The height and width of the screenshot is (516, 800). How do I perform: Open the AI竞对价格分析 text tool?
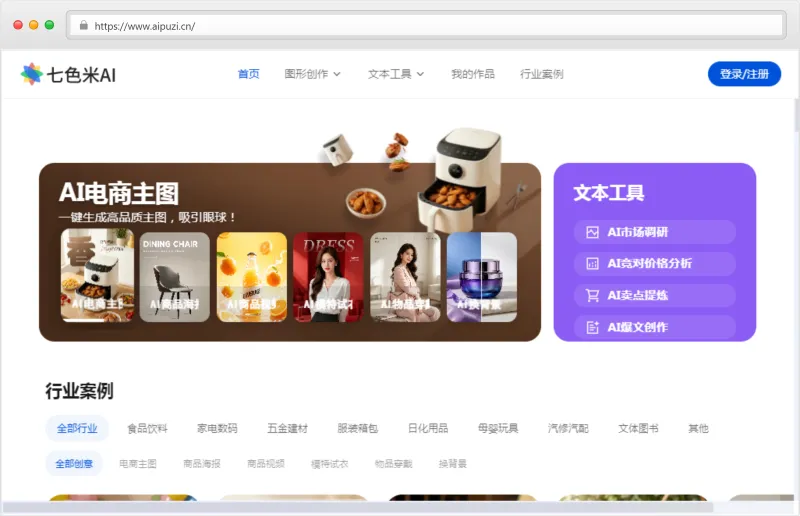point(655,263)
